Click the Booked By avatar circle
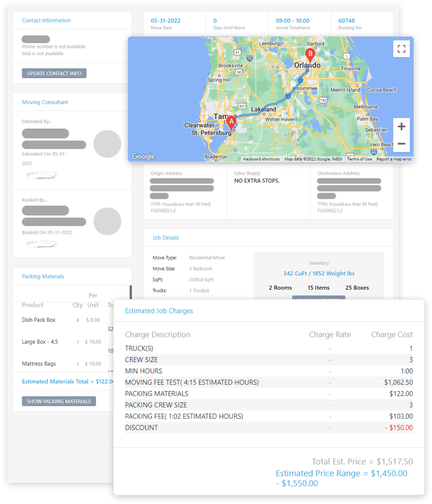This screenshot has width=432, height=504. [107, 221]
